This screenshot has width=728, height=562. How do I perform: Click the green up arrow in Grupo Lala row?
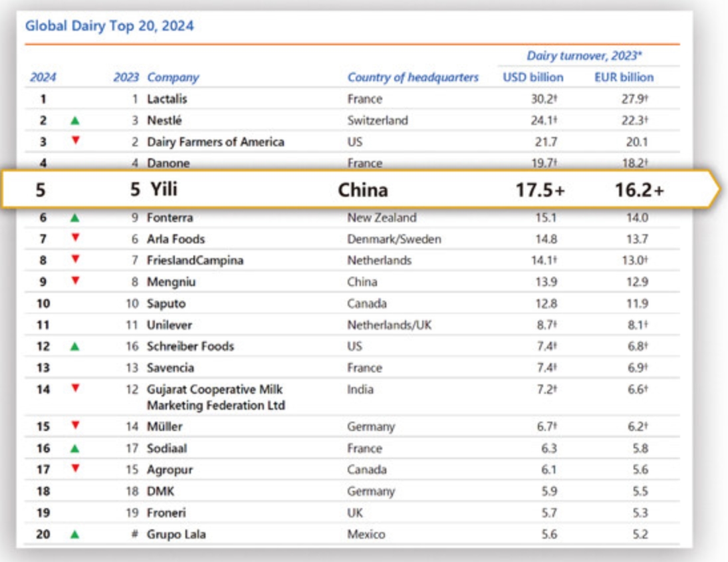74,535
